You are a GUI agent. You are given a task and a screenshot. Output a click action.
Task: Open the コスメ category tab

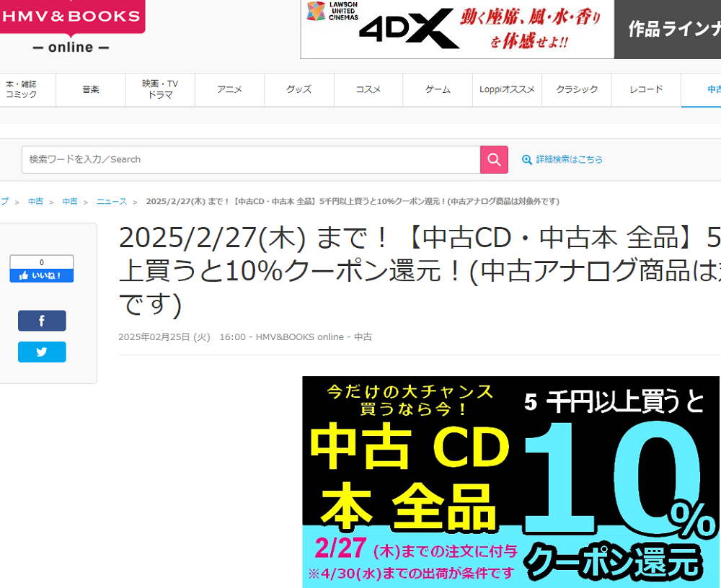coord(368,89)
